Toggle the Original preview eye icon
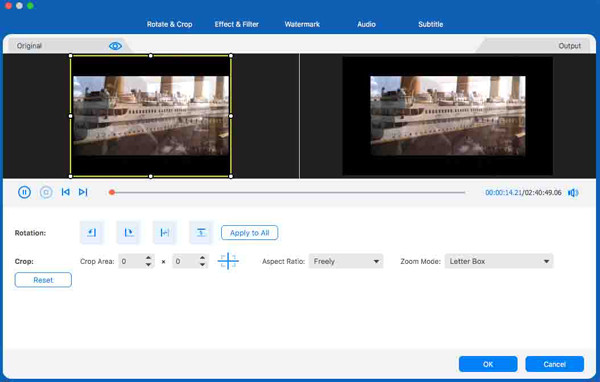600x382 pixels. (x=115, y=46)
